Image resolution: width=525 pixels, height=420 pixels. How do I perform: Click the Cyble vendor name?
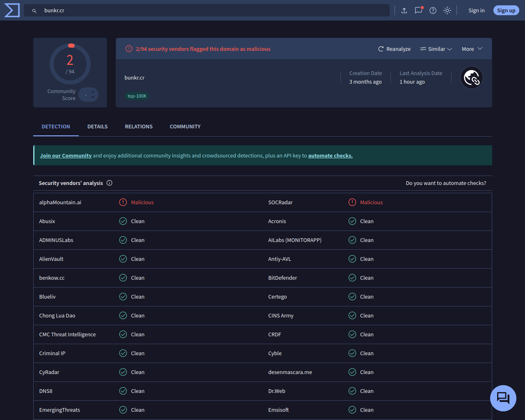tap(275, 353)
